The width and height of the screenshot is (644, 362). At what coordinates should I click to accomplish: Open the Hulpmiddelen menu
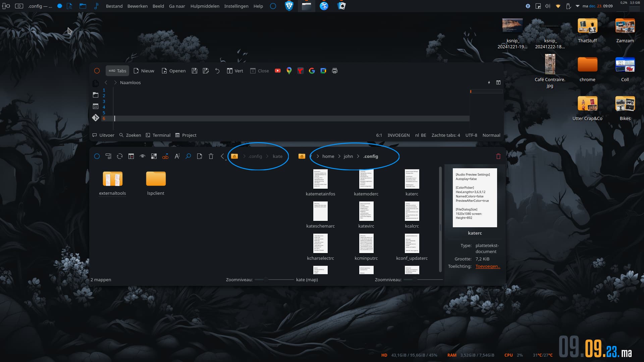205,6
